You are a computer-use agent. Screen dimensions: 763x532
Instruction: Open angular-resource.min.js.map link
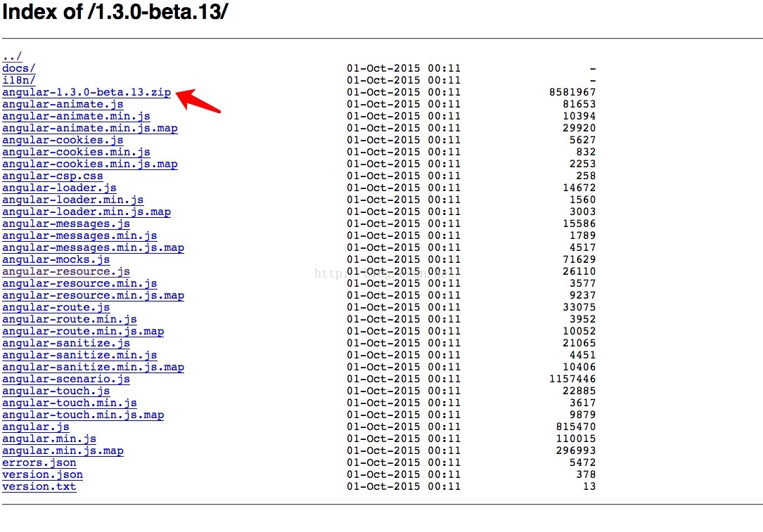click(x=94, y=295)
